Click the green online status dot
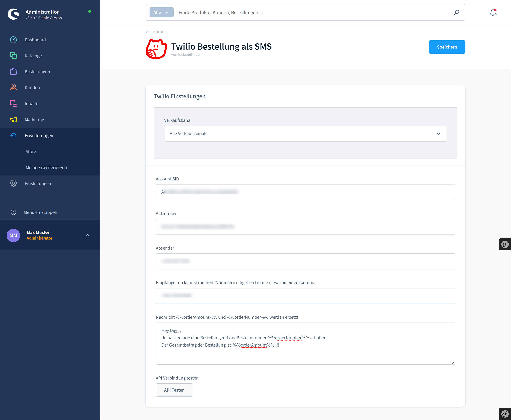The height and width of the screenshot is (420, 511). pyautogui.click(x=89, y=11)
